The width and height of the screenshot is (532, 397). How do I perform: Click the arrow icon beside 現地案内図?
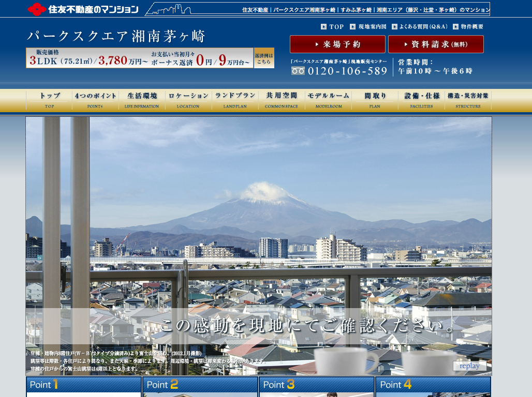click(352, 27)
